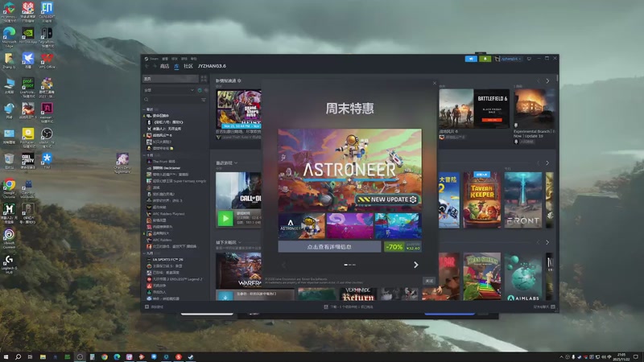
Task: Open the 社区 (Community) tab
Action: tap(188, 66)
